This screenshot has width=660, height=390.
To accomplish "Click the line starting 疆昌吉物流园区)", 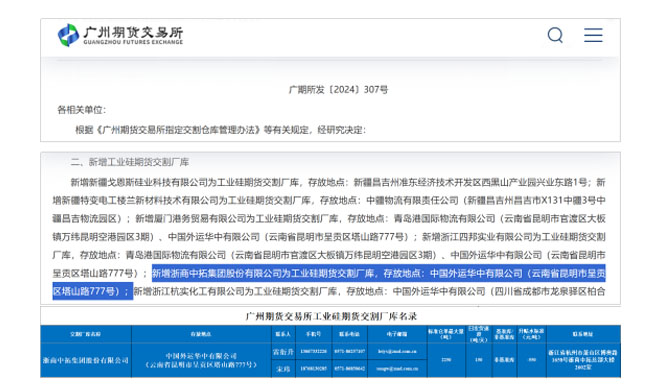I will point(329,218).
